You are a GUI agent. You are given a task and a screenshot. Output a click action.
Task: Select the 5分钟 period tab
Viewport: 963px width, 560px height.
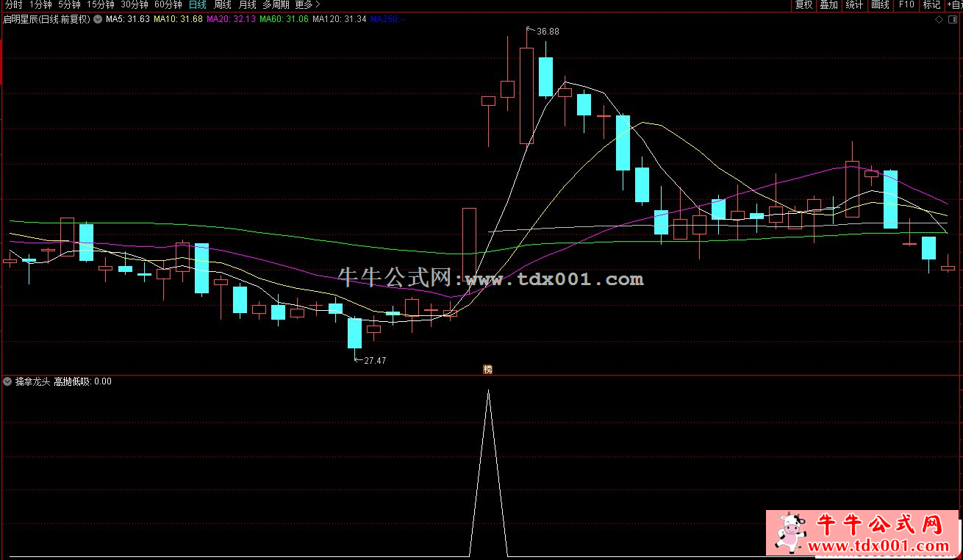[x=69, y=4]
